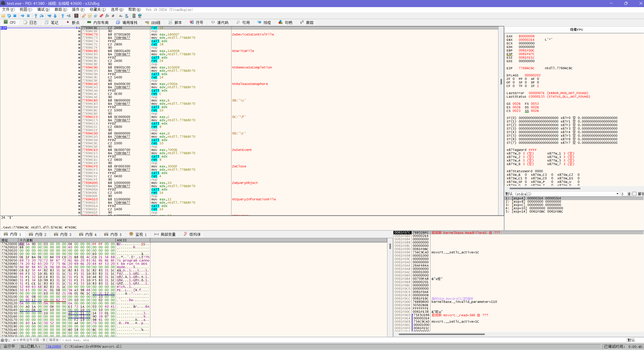Click the restart debugging icon

[x=9, y=16]
